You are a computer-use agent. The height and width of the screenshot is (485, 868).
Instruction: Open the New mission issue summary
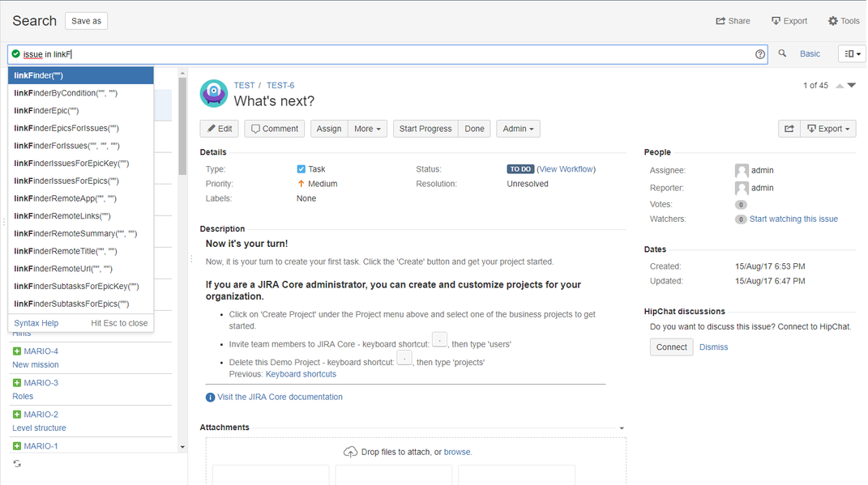pyautogui.click(x=36, y=365)
